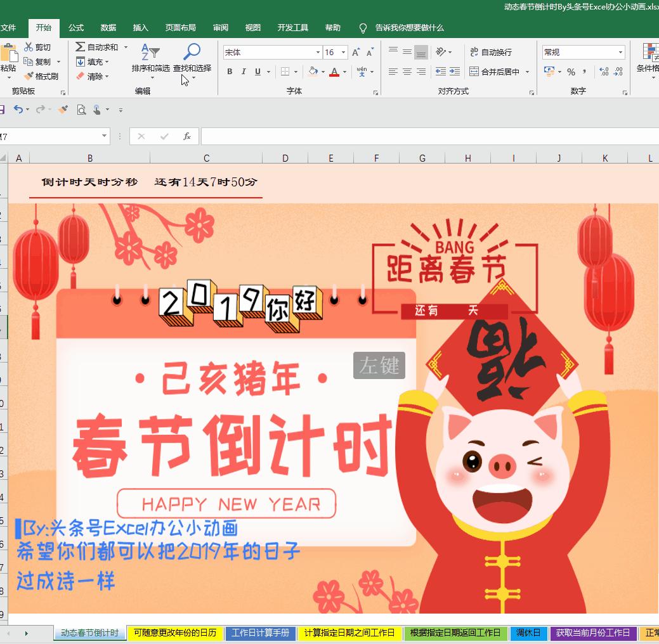
Task: Select the 工作日计算手册 sheet tab
Action: tap(260, 633)
